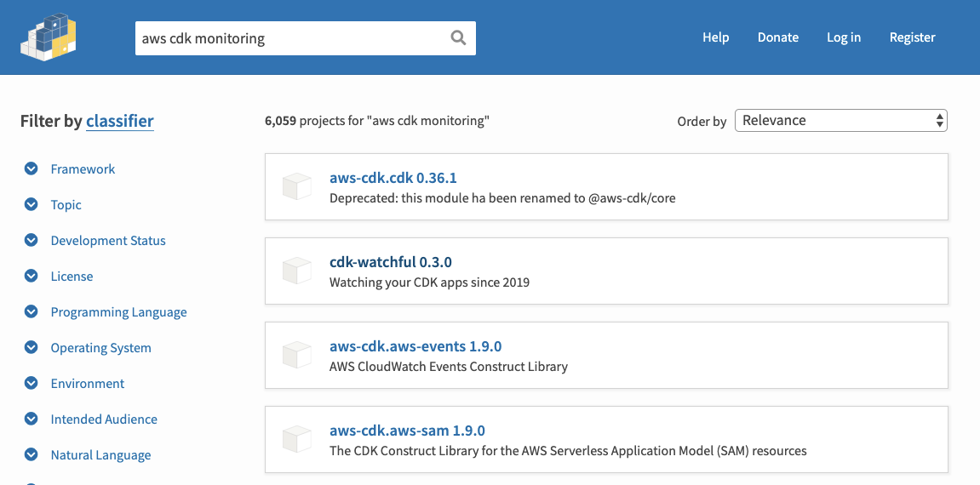Click the Framework filter label
The height and width of the screenshot is (485, 980).
tap(83, 169)
